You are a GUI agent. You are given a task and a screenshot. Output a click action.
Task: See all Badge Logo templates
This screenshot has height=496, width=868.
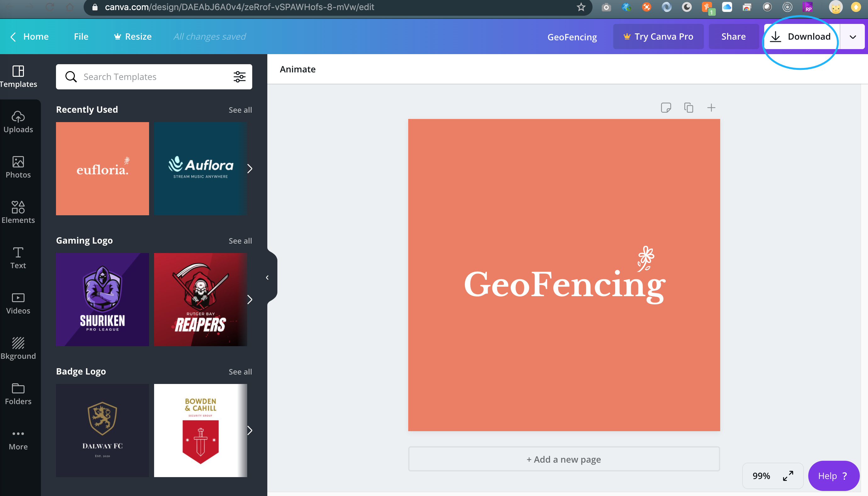click(240, 371)
